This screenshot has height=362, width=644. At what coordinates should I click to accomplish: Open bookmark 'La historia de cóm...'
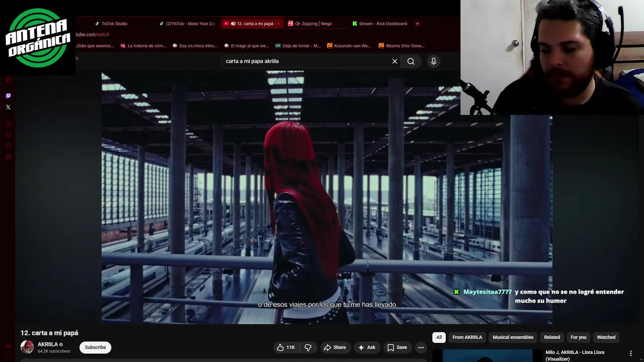143,46
